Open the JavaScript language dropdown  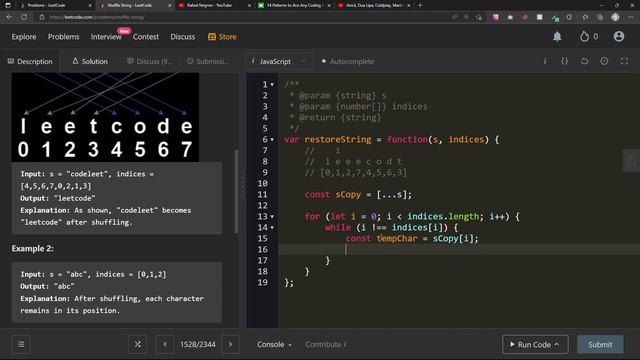pyautogui.click(x=279, y=61)
